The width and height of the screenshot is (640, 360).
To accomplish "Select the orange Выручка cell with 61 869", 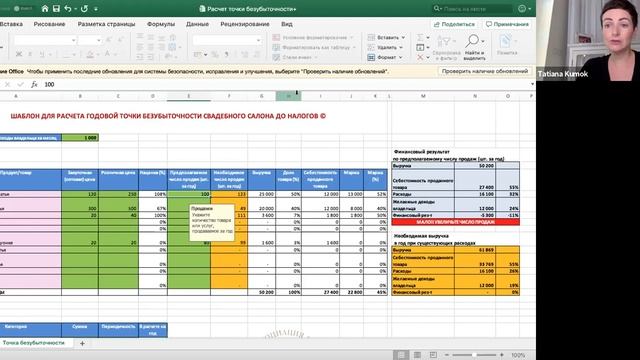I will coord(475,249).
